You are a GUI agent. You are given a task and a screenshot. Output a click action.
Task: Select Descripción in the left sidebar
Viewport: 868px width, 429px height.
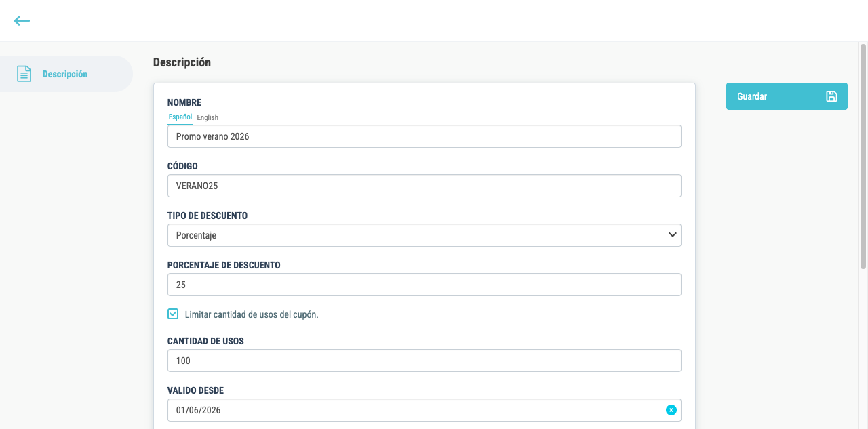[x=66, y=74]
